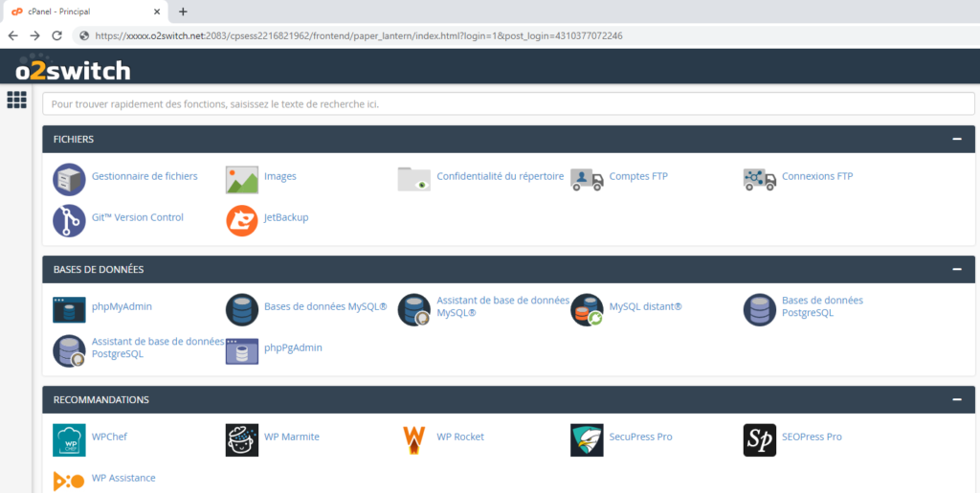Click the Assistant de base de données MySQL icon
The width and height of the screenshot is (980, 493).
(414, 310)
